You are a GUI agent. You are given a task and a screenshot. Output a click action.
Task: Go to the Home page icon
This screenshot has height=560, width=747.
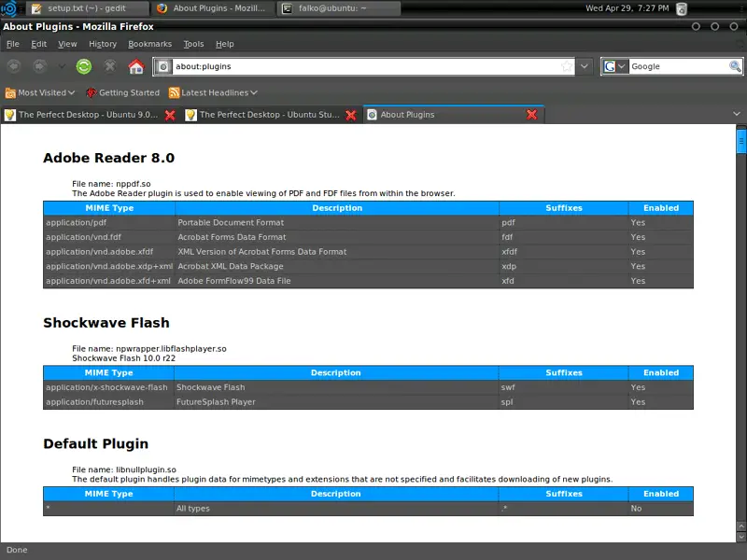click(136, 66)
